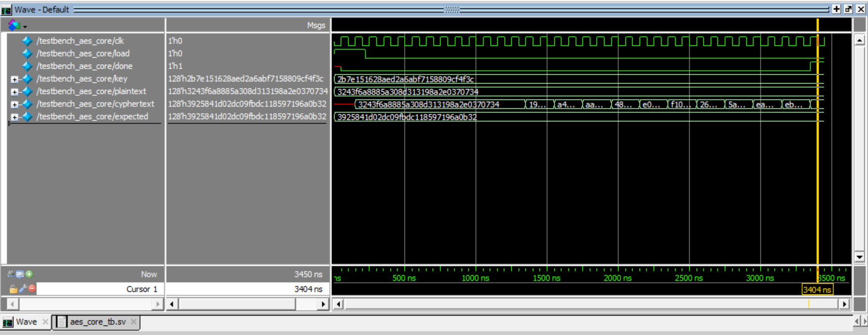Screen dimensions: 868x335
Task: Expand the cyphertext signal bus
Action: (x=14, y=104)
